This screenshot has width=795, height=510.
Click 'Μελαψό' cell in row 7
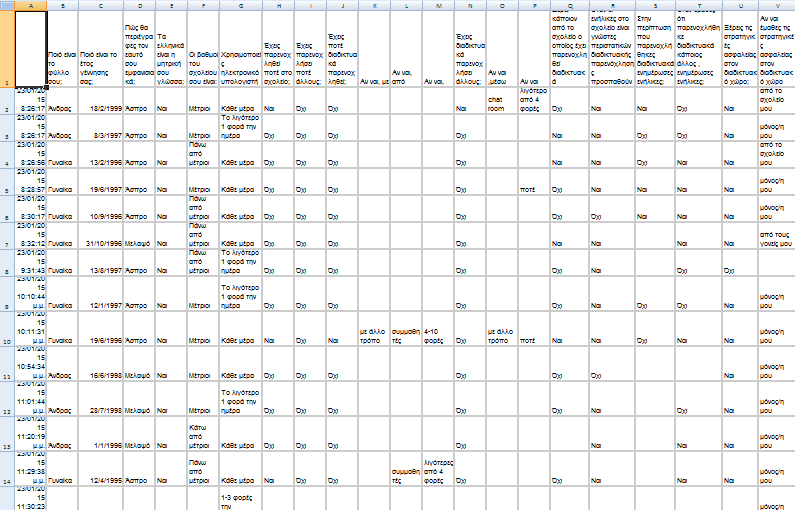click(139, 235)
